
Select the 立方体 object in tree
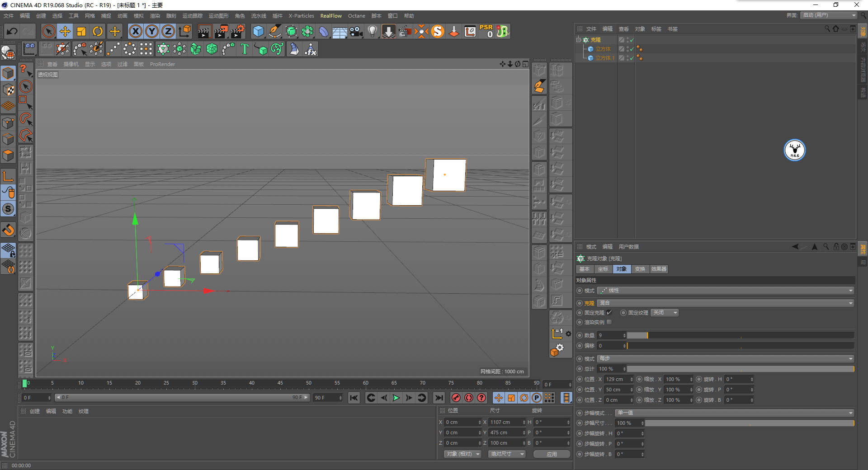603,49
